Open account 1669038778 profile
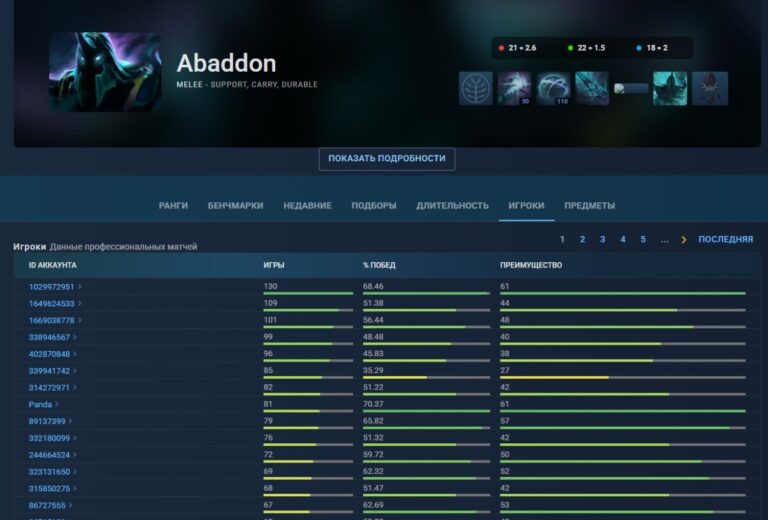The width and height of the screenshot is (768, 520). click(51, 320)
